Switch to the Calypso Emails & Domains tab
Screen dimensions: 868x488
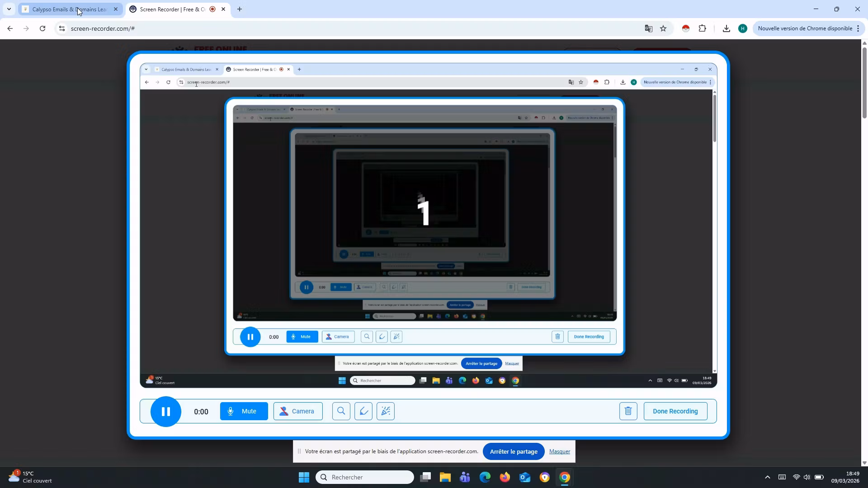[x=68, y=9]
